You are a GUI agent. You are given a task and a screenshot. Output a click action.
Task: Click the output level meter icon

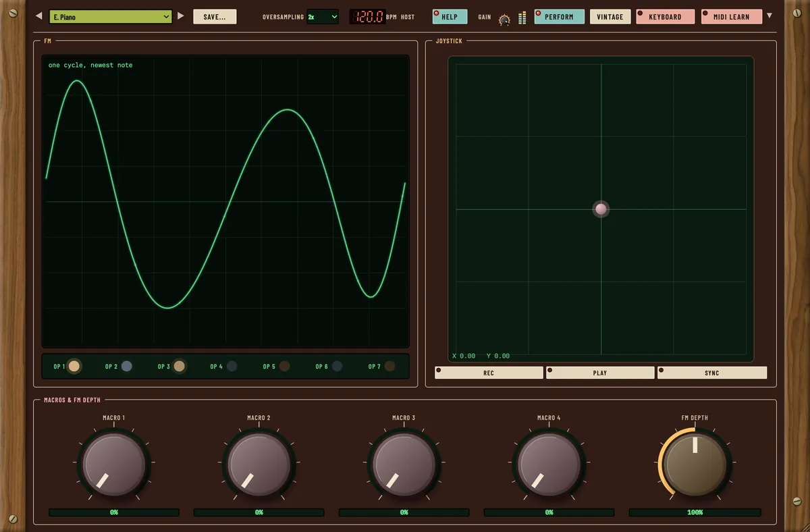tap(522, 18)
